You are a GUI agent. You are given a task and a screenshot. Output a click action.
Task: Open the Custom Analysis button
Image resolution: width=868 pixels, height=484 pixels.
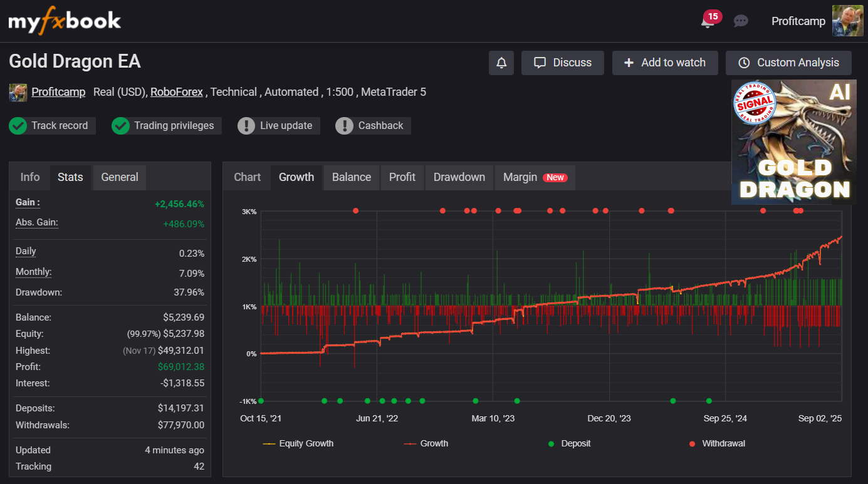(x=788, y=63)
